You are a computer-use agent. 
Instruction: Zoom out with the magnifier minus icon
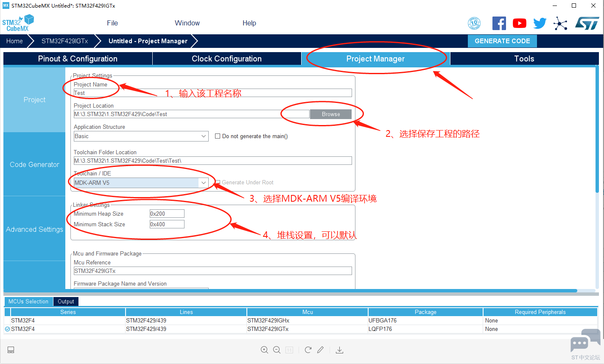point(277,350)
